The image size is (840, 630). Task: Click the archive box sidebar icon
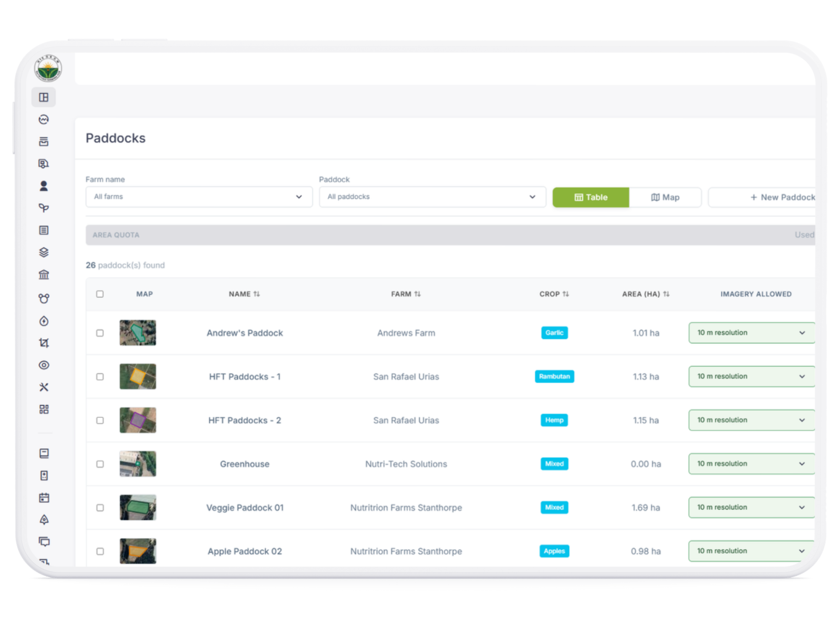pyautogui.click(x=44, y=142)
